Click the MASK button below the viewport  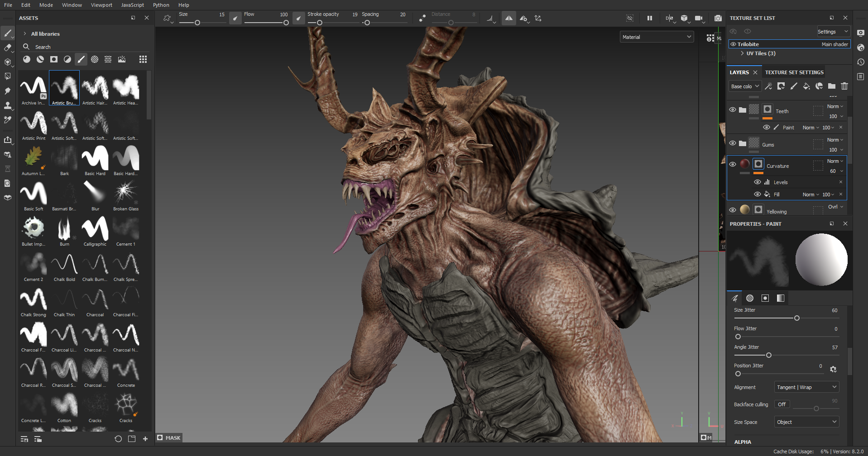click(x=169, y=438)
